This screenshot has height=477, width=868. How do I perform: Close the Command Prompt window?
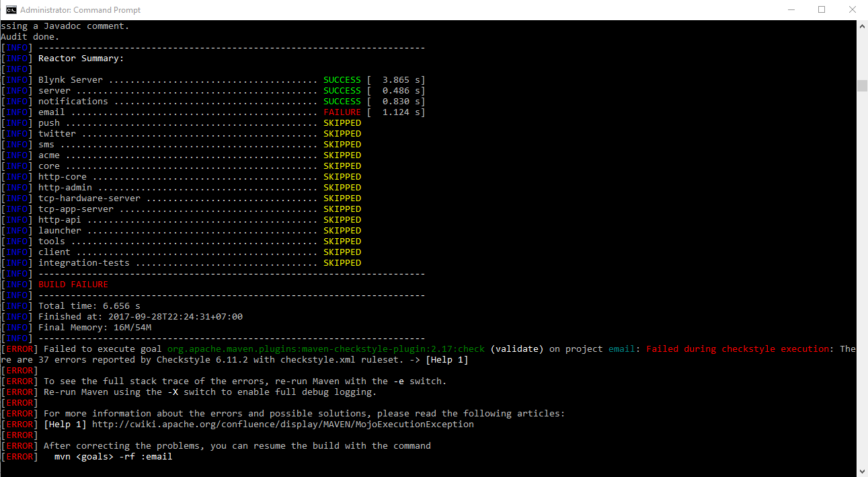click(853, 9)
